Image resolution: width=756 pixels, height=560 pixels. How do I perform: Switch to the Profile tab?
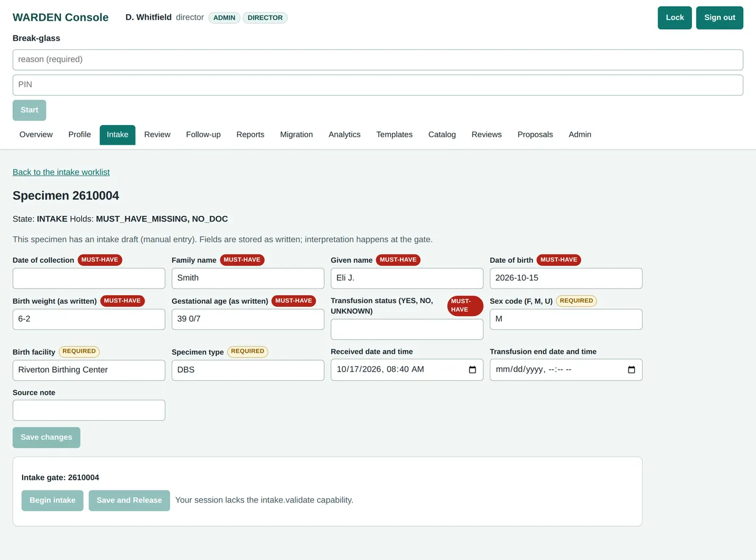click(x=79, y=135)
